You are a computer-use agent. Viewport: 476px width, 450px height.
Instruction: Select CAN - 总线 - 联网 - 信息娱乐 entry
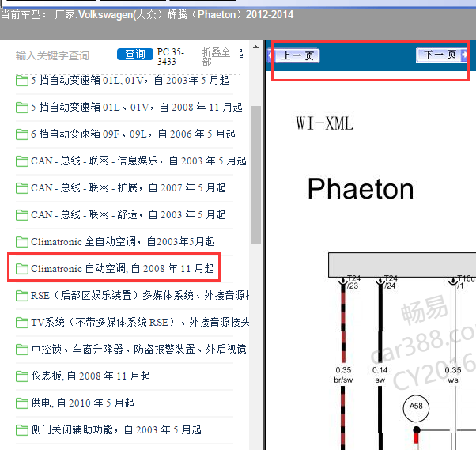[138, 161]
